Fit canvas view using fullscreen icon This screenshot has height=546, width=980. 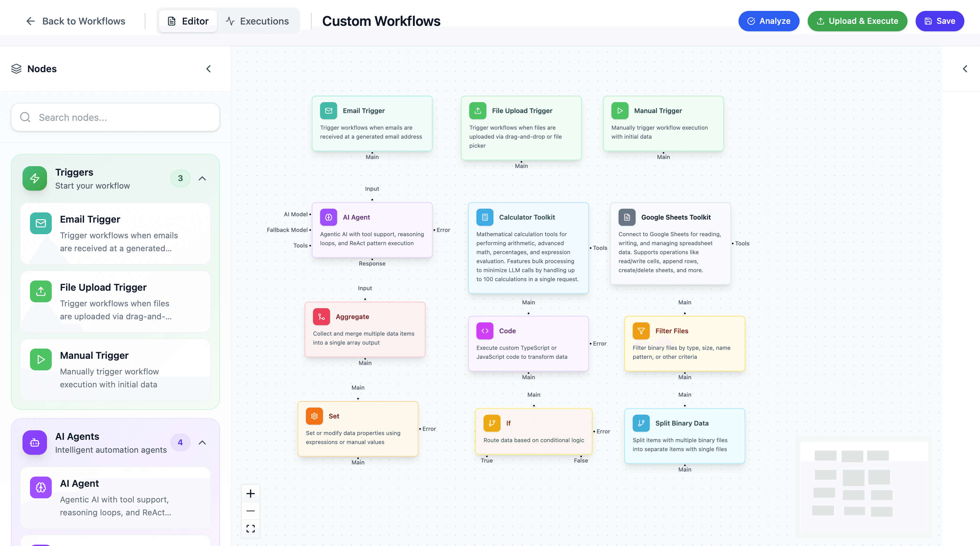[250, 529]
